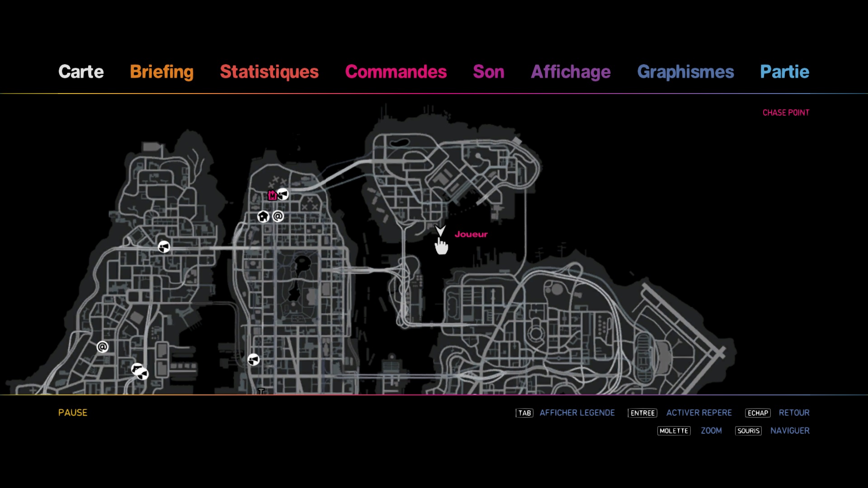Image resolution: width=868 pixels, height=488 pixels.
Task: Click ACTIVER REPERE to set a waypoint
Action: [699, 413]
